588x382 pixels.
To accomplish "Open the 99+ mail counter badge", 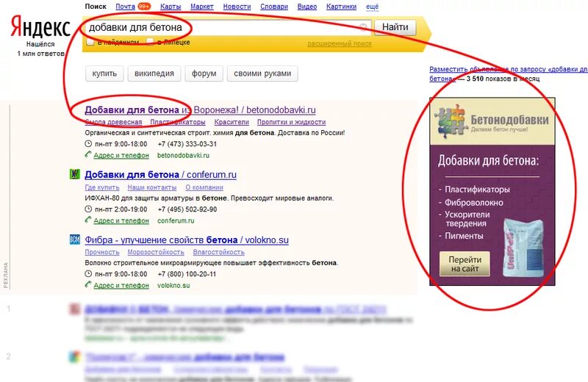I will click(144, 7).
